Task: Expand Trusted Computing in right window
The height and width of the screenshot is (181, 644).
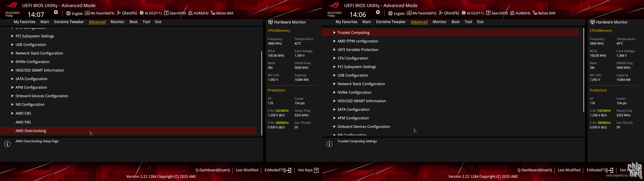Action: (450, 33)
